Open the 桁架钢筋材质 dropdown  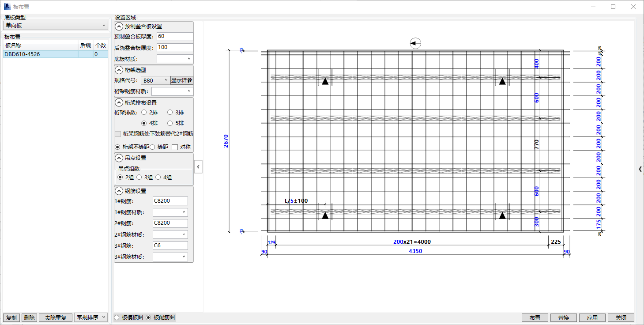pos(172,91)
